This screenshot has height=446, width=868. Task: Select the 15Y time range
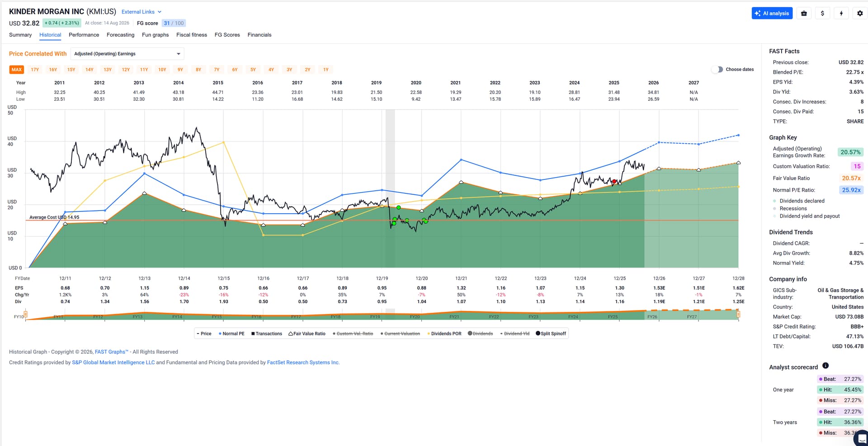pyautogui.click(x=71, y=70)
